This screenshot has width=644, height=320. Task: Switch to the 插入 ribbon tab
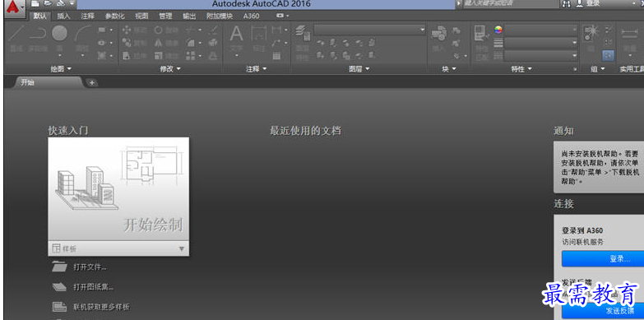point(63,16)
